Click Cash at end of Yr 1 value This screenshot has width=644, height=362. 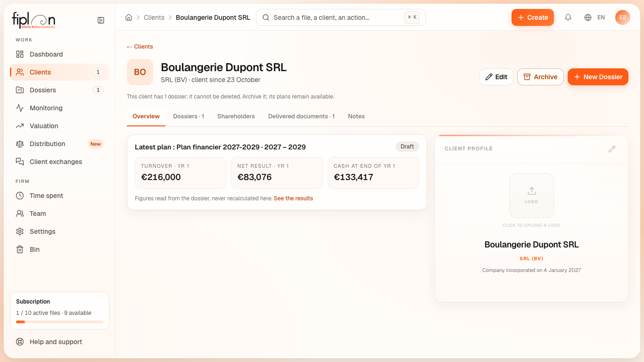354,177
